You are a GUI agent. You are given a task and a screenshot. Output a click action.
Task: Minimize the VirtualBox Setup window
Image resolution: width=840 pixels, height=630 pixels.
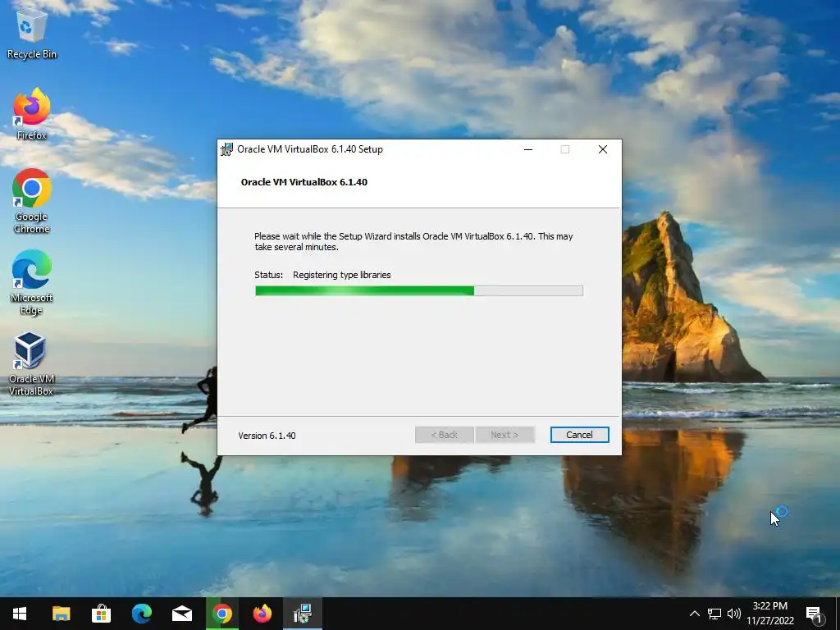point(528,149)
